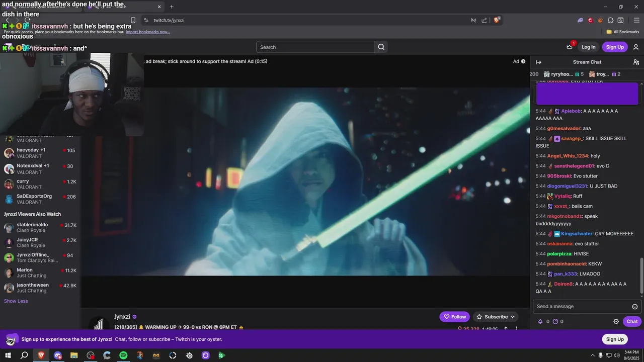Open stableronaldo channel in sidebar
Viewport: 644px width, 362px height.
pos(40,227)
